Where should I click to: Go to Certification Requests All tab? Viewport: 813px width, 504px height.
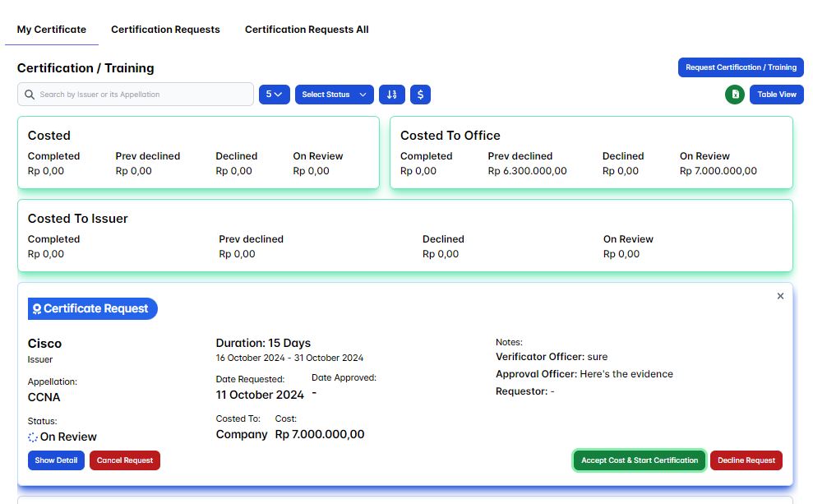click(x=307, y=30)
